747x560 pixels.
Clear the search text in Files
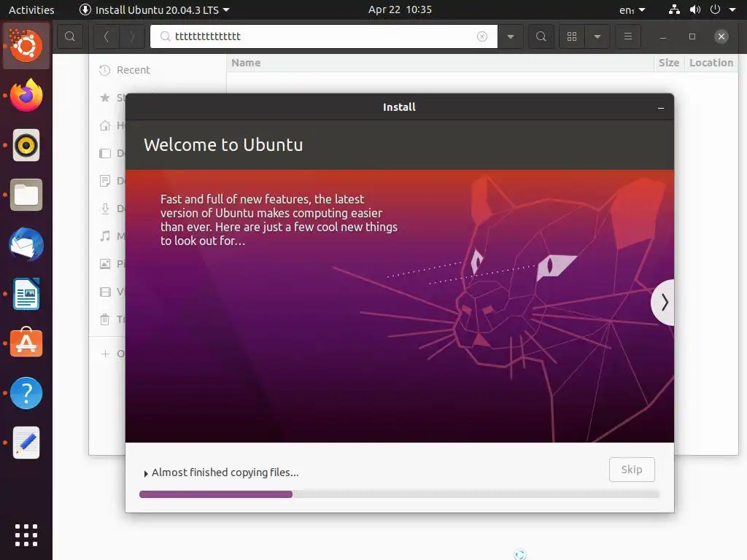(482, 36)
